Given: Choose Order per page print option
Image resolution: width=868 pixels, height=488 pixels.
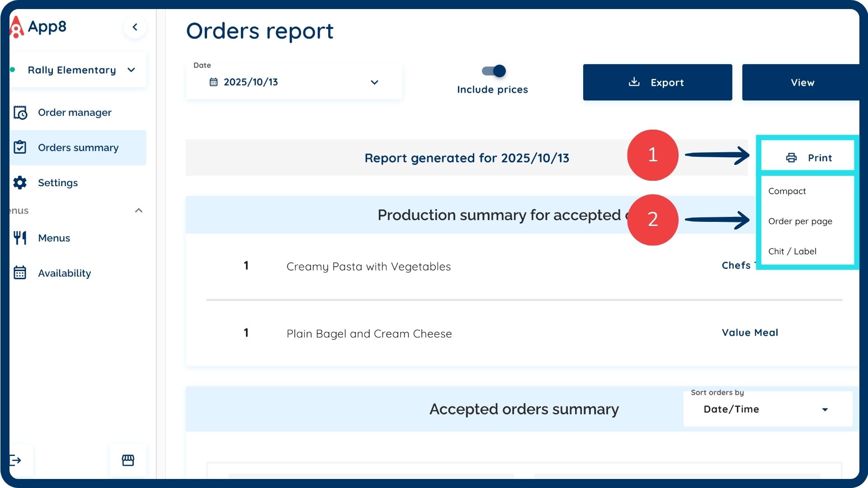Looking at the screenshot, I should click(x=800, y=221).
